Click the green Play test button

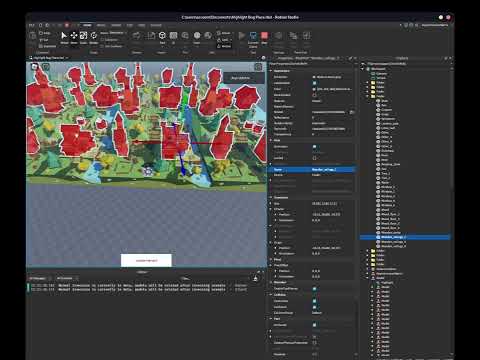242,36
